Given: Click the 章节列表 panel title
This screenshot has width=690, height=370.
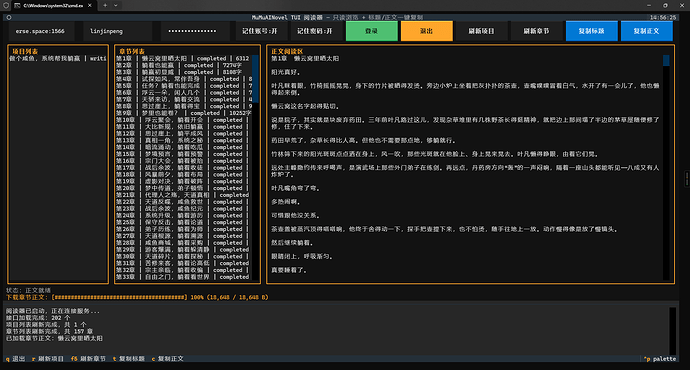Looking at the screenshot, I should [132, 51].
